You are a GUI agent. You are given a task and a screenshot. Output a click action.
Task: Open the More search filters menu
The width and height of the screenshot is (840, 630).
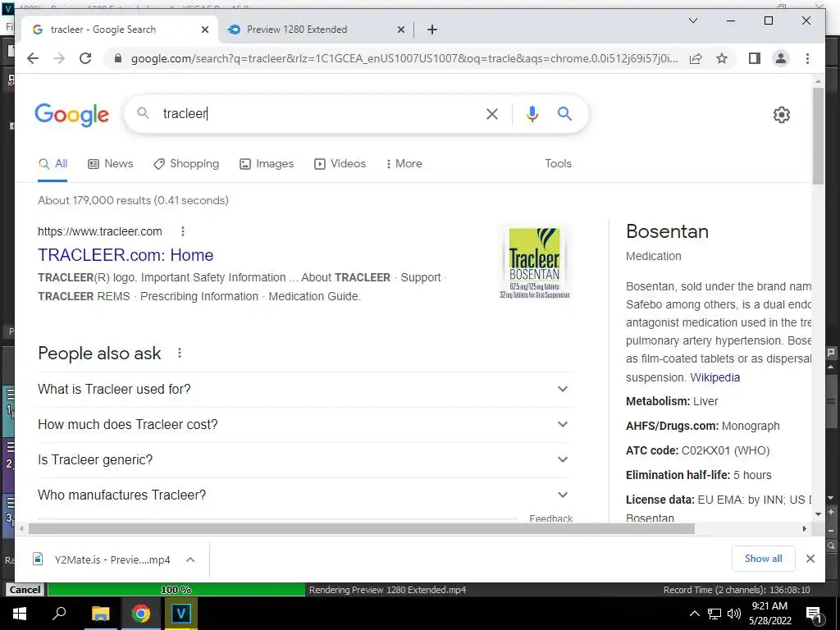click(x=404, y=164)
